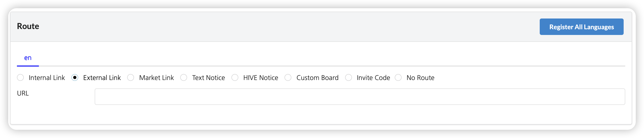Click the "No Route" label text

420,78
